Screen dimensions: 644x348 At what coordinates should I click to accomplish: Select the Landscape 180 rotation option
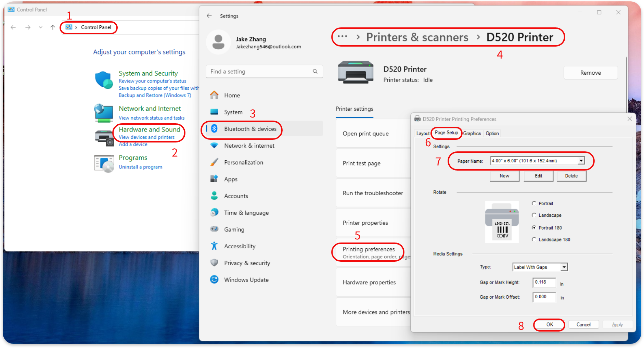coord(534,239)
